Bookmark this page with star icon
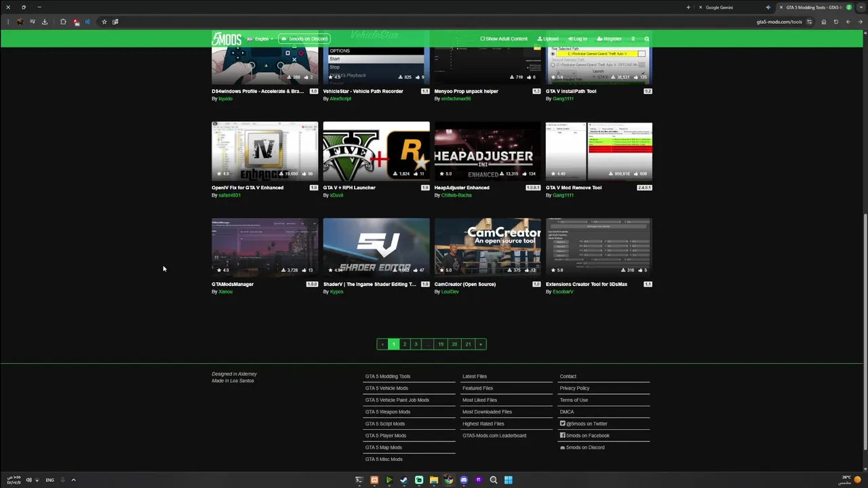868x488 pixels. point(104,22)
